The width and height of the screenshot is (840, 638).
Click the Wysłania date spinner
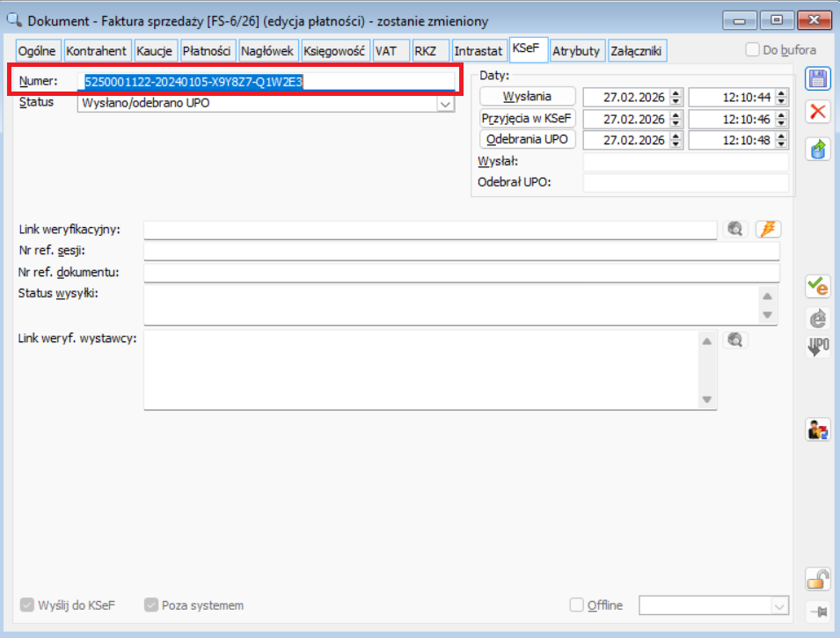676,97
